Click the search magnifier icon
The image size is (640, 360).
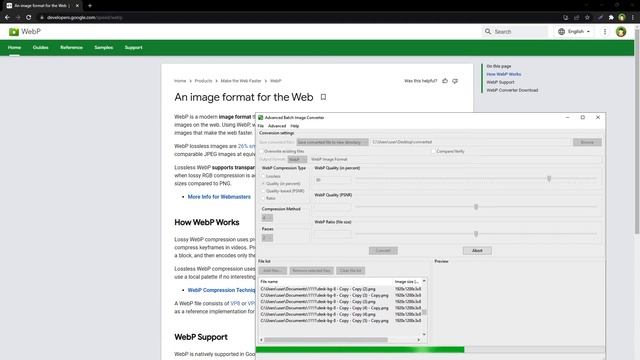click(x=488, y=31)
